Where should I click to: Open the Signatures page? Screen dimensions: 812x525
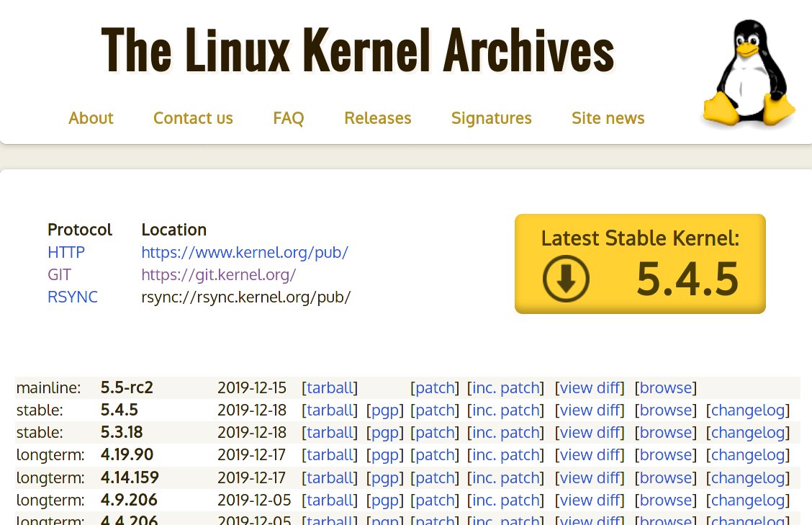point(492,118)
